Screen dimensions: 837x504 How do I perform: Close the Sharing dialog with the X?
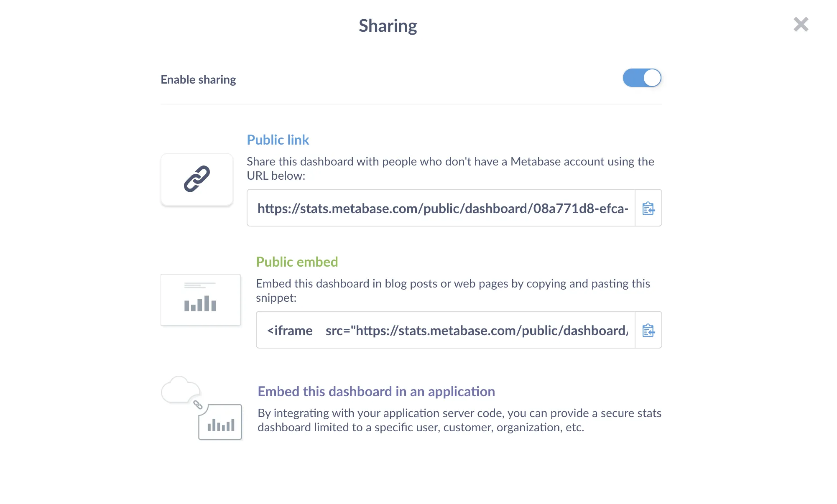pyautogui.click(x=801, y=25)
